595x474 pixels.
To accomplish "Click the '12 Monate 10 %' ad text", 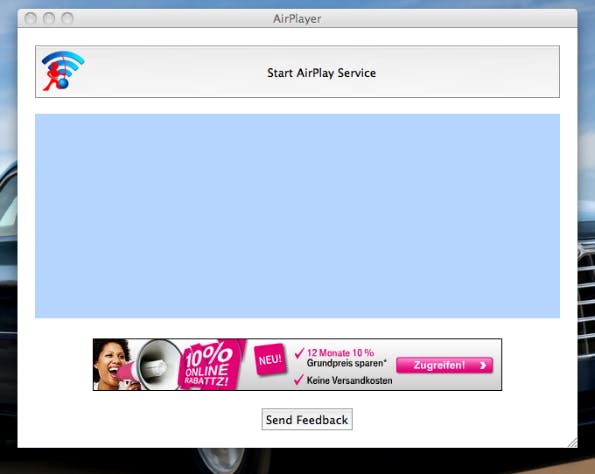I will (340, 353).
